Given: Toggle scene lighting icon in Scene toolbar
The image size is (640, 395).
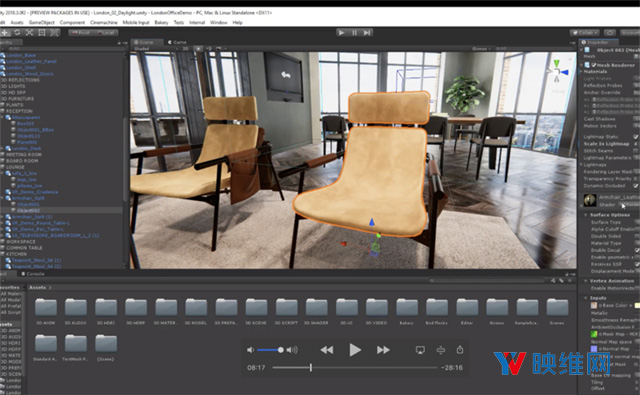Looking at the screenshot, I should point(198,49).
